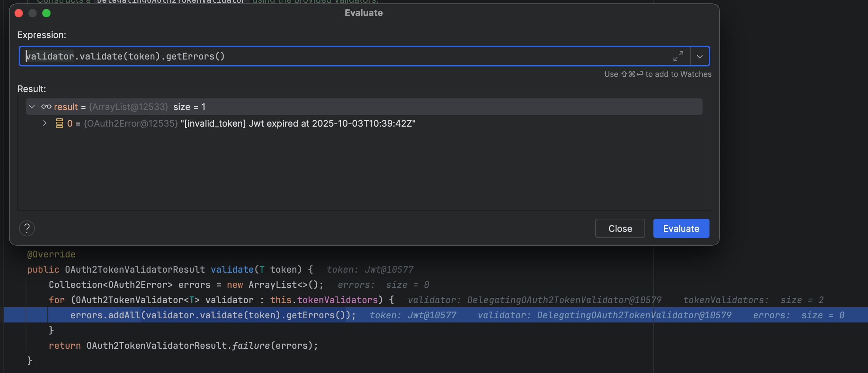868x373 pixels.
Task: Click the tokenValidators field in for loop
Action: (x=337, y=300)
